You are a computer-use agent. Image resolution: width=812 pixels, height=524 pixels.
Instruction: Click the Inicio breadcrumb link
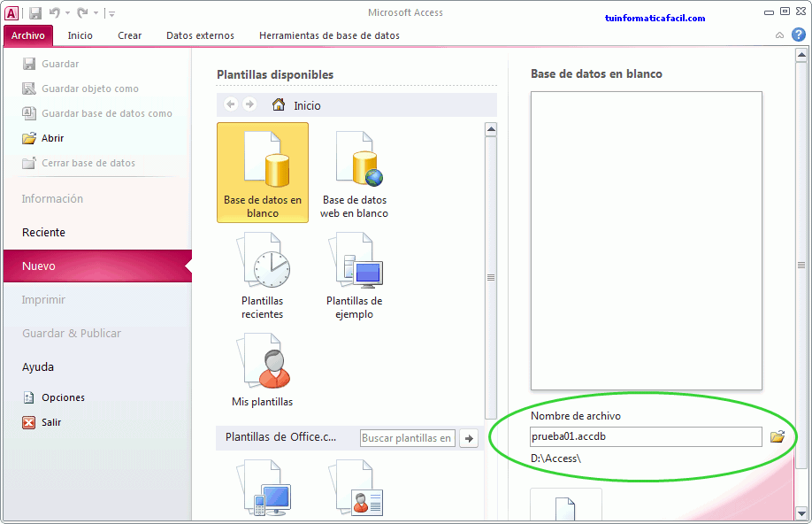[x=307, y=105]
